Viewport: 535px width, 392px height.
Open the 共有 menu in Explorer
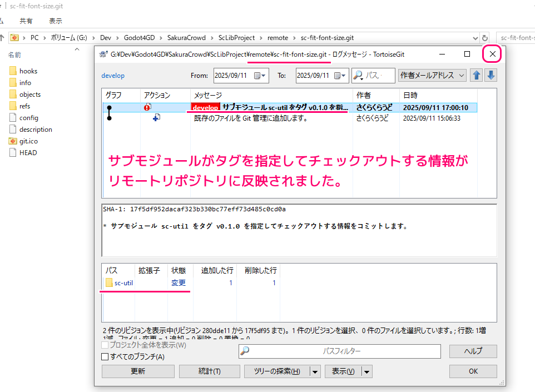tap(27, 20)
